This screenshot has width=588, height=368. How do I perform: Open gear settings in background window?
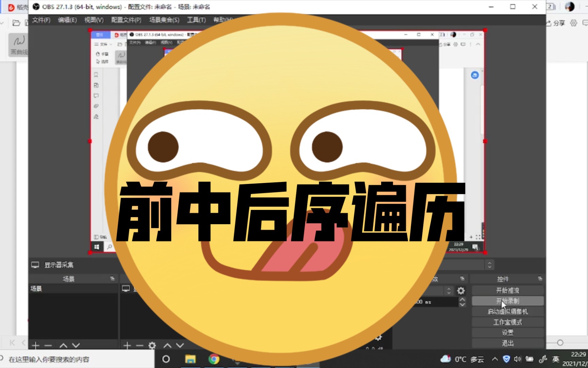point(574,23)
